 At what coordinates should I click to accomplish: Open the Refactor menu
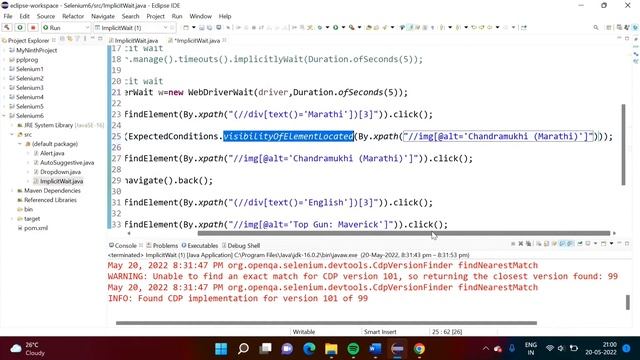click(73, 16)
